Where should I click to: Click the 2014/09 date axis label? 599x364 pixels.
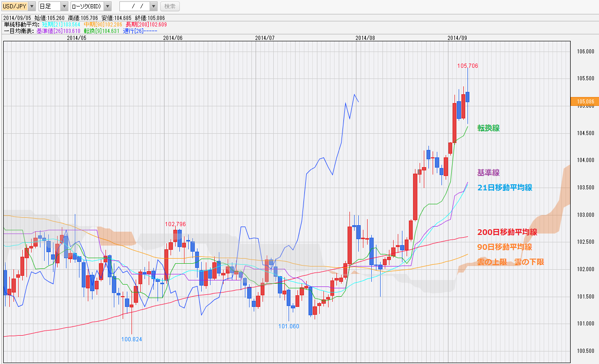click(x=457, y=38)
